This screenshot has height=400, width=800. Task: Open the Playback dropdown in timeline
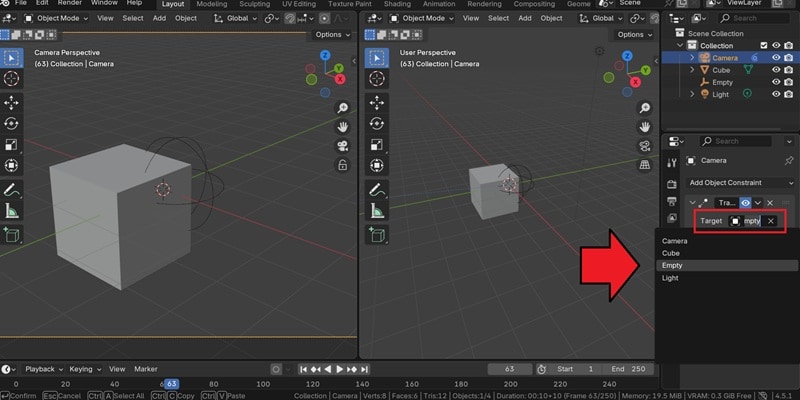pyautogui.click(x=44, y=369)
